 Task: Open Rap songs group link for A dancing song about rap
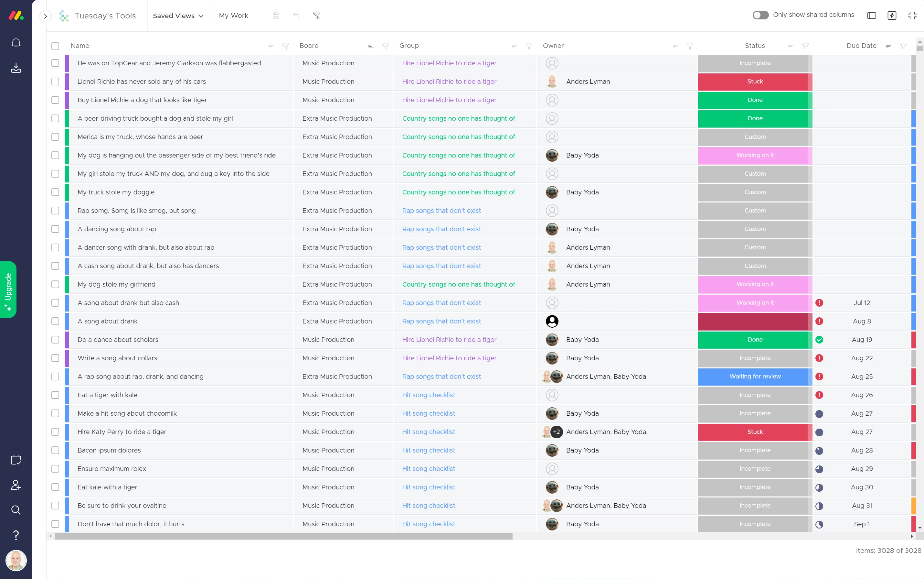tap(441, 229)
